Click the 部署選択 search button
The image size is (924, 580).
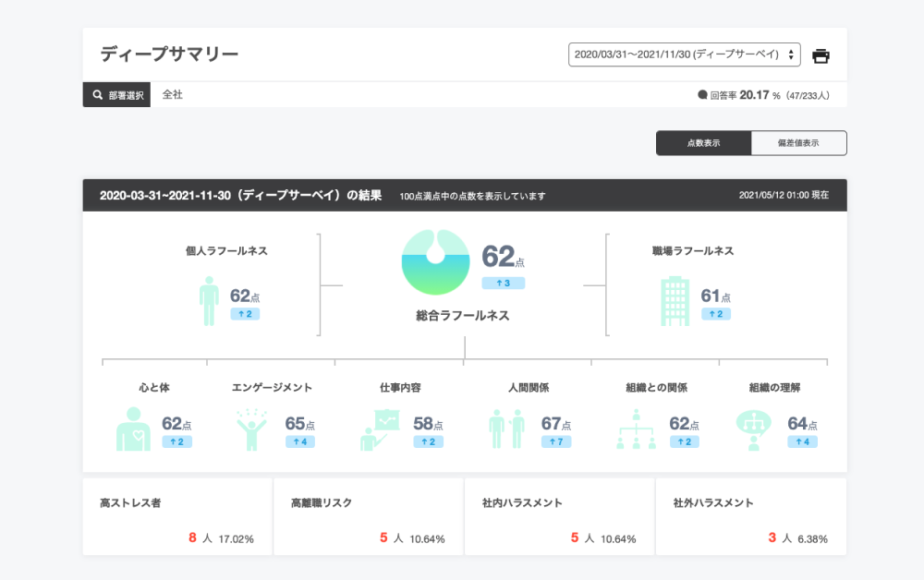click(x=116, y=95)
